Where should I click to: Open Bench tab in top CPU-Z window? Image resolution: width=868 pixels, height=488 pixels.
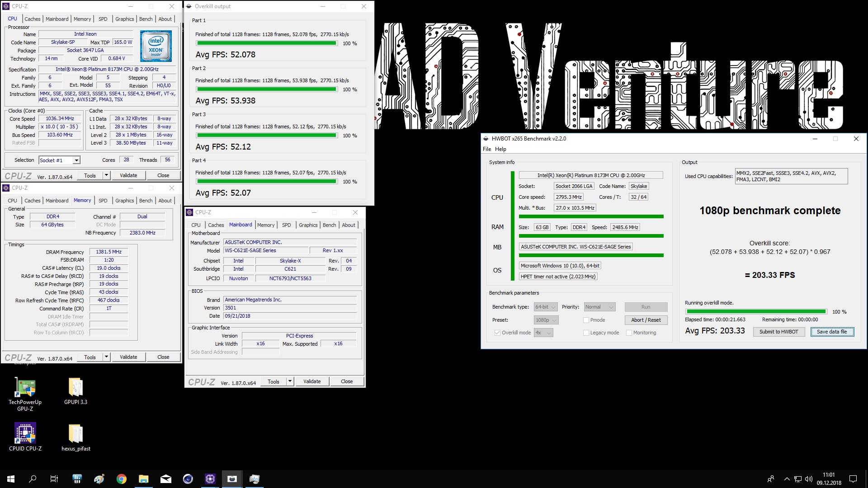146,19
